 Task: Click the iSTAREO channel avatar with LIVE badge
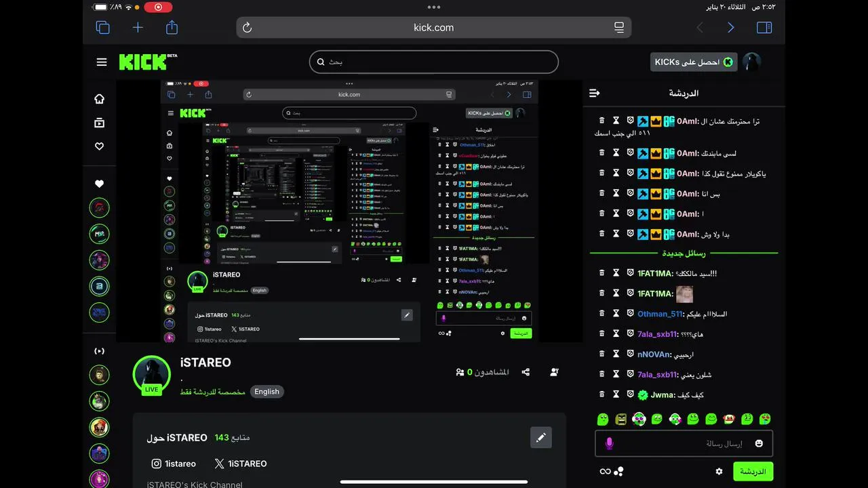click(151, 375)
